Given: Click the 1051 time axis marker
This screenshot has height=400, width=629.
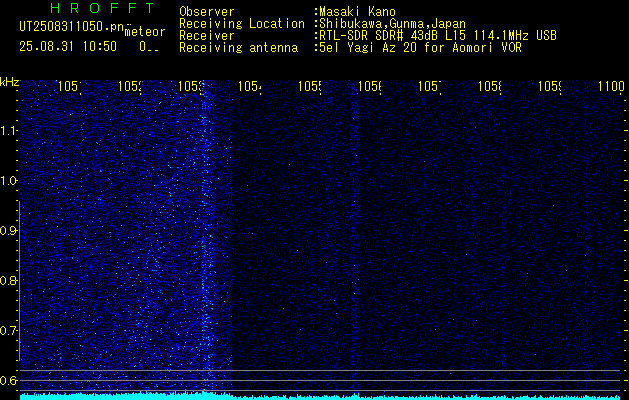Looking at the screenshot, I should (69, 86).
